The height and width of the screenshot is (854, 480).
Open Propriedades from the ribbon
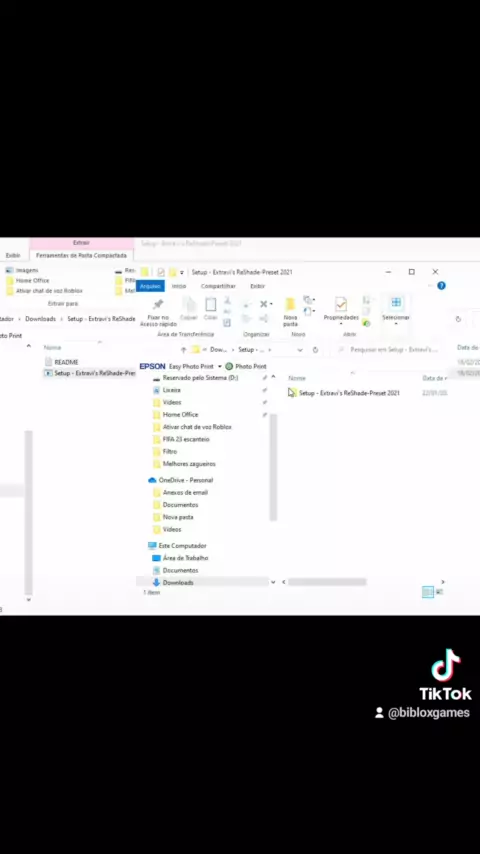341,308
